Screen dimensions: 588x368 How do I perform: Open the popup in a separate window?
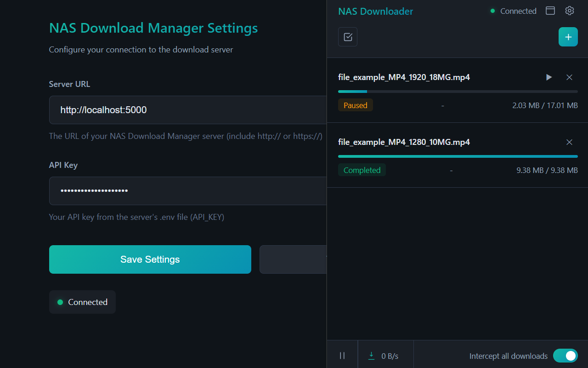tap(550, 11)
